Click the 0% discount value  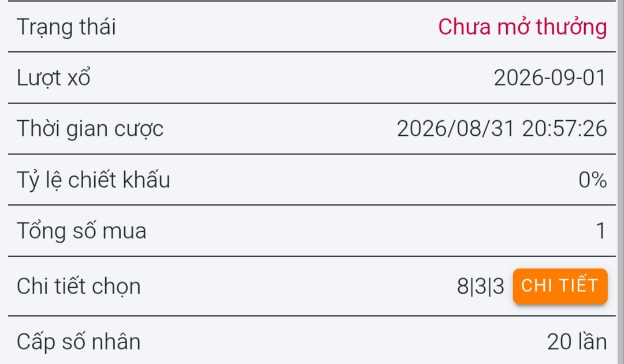[x=593, y=180]
